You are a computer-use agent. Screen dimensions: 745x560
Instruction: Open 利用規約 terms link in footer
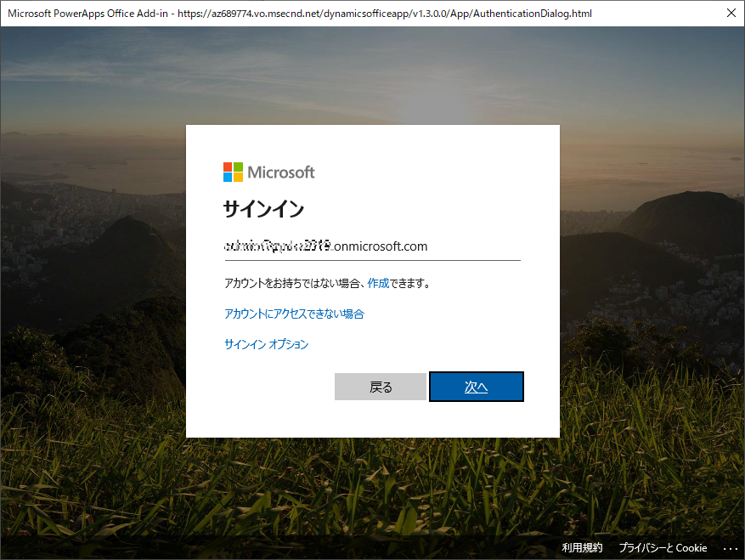point(582,547)
